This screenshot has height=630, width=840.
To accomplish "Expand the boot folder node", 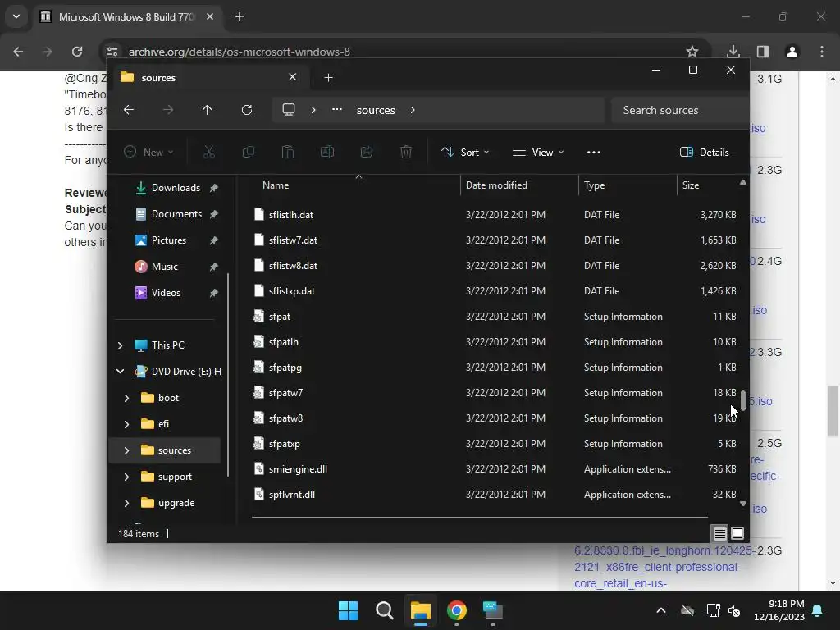I will click(126, 398).
